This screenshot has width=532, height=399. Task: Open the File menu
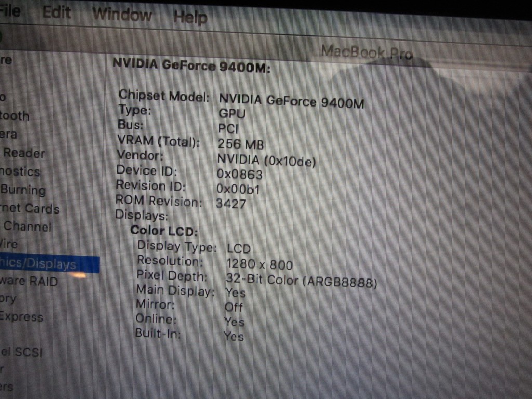[x=10, y=11]
